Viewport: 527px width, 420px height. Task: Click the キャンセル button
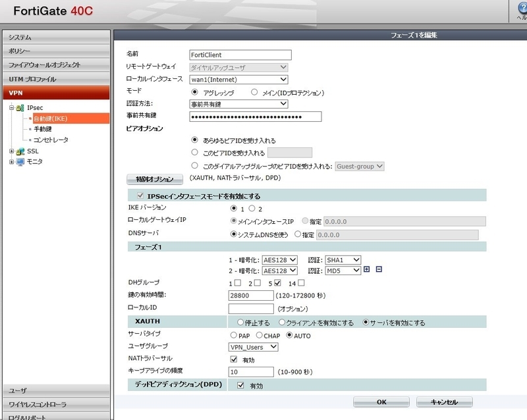pyautogui.click(x=444, y=402)
